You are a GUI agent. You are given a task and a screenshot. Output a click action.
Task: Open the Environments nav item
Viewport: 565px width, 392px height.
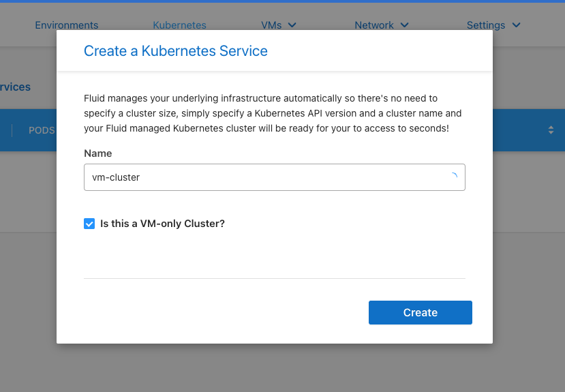pos(67,25)
